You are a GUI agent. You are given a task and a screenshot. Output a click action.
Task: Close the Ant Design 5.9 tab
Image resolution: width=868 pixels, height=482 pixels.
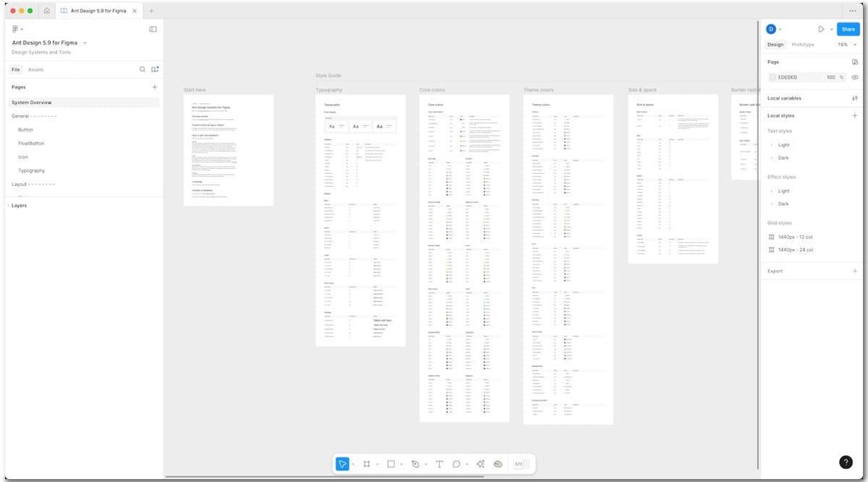[135, 11]
